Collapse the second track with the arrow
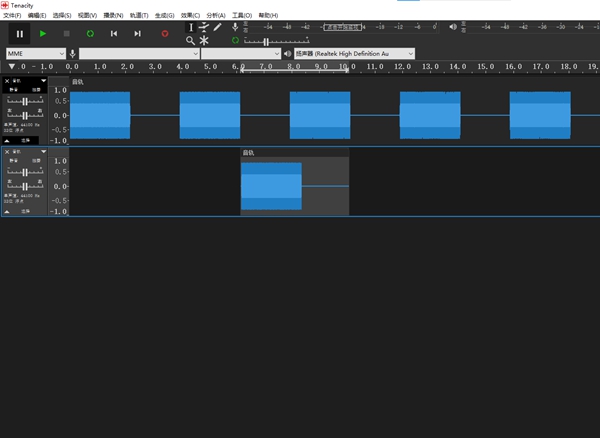 click(7, 212)
